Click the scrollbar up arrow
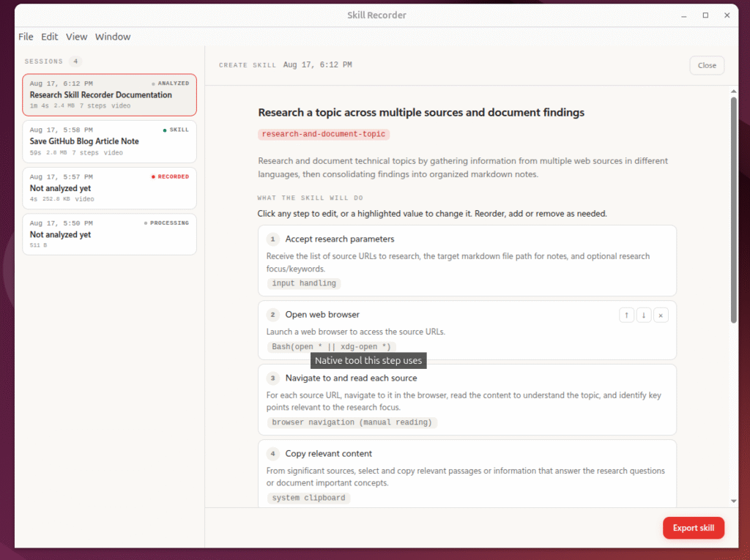The height and width of the screenshot is (560, 750). (733, 92)
